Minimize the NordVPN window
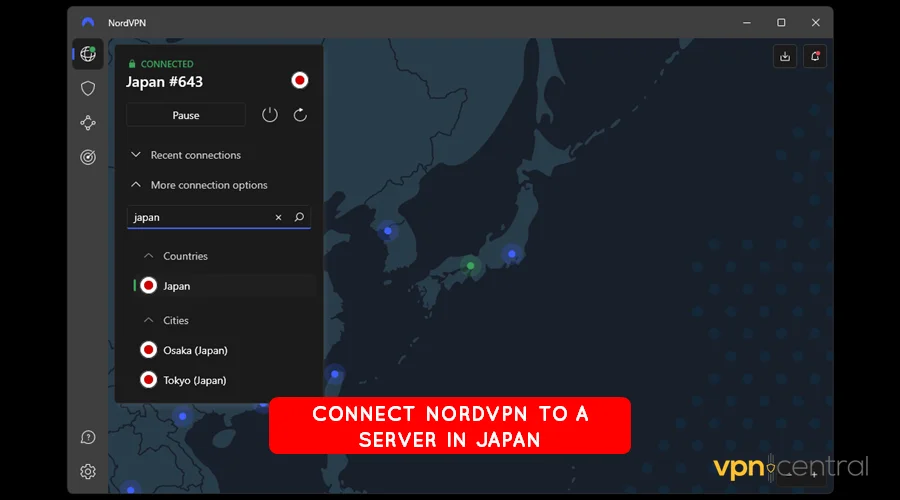The width and height of the screenshot is (900, 500). (x=747, y=22)
